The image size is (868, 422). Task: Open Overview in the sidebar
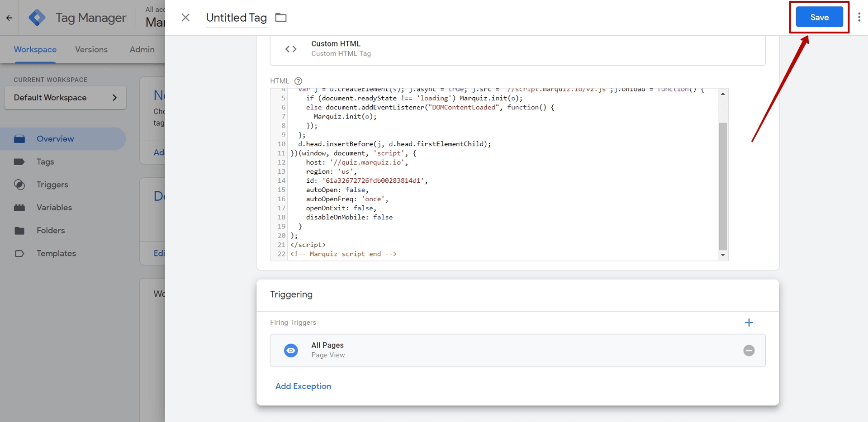[x=63, y=139]
